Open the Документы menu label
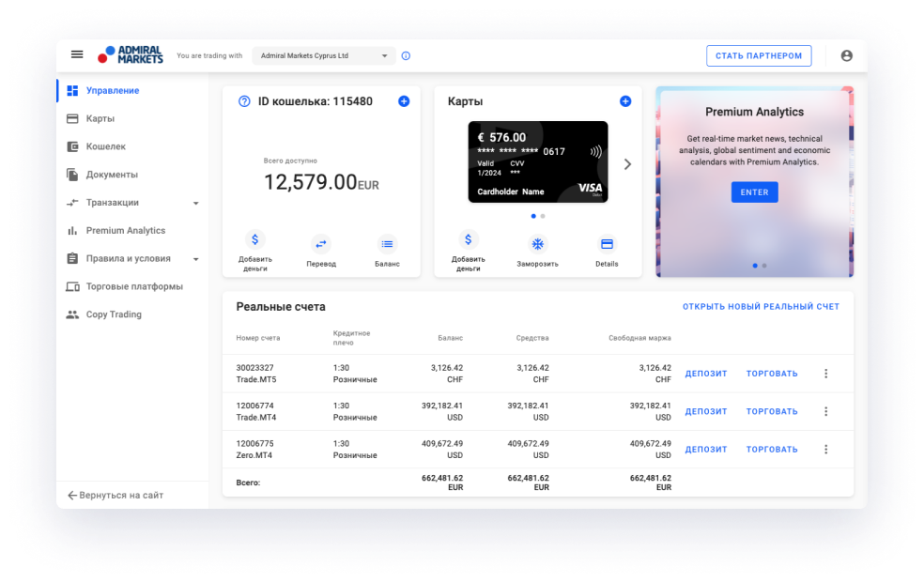The image size is (924, 582). (112, 175)
